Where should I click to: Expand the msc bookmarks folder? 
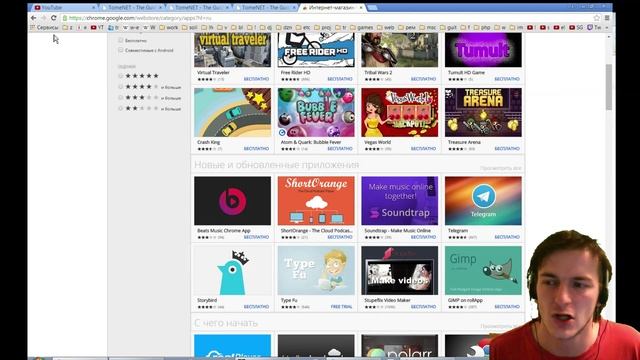click(428, 27)
